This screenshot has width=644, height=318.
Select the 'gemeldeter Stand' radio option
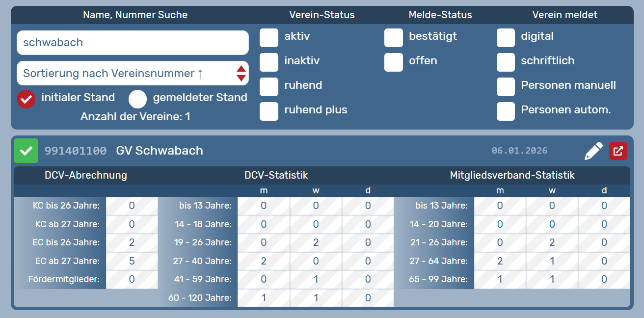coord(138,99)
